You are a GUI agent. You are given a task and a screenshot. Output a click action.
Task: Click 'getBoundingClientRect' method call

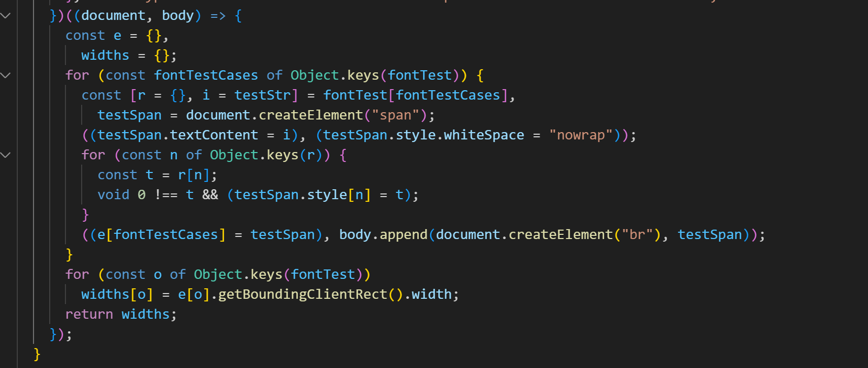tap(303, 295)
